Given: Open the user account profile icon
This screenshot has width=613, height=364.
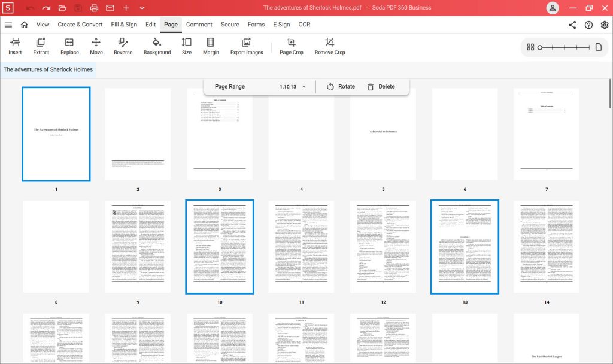Looking at the screenshot, I should click(553, 8).
